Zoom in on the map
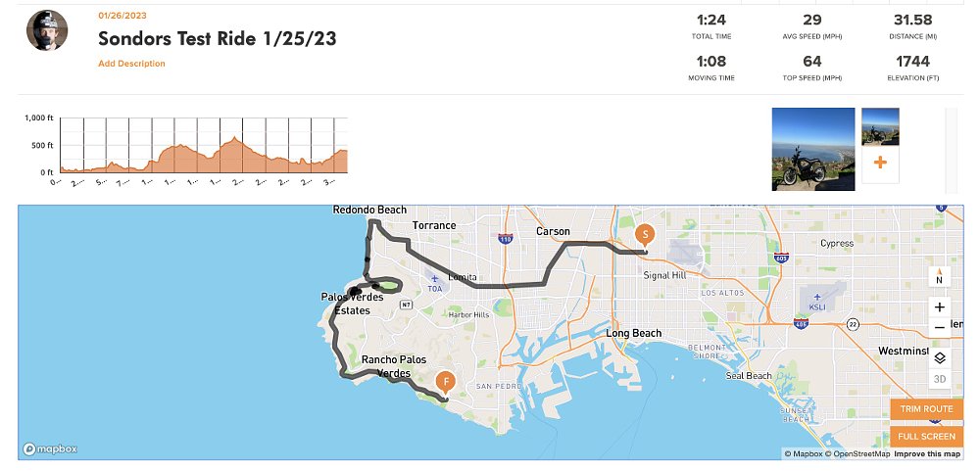Image resolution: width=980 pixels, height=471 pixels. [939, 306]
